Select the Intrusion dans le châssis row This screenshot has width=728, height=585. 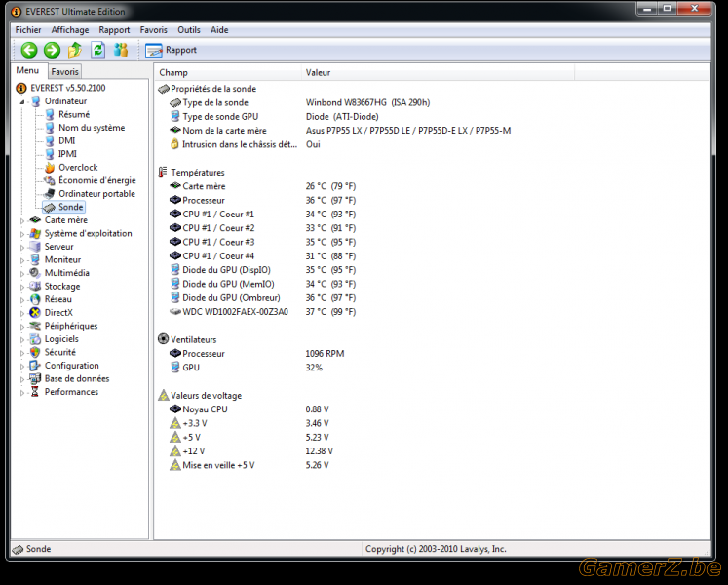click(245, 144)
